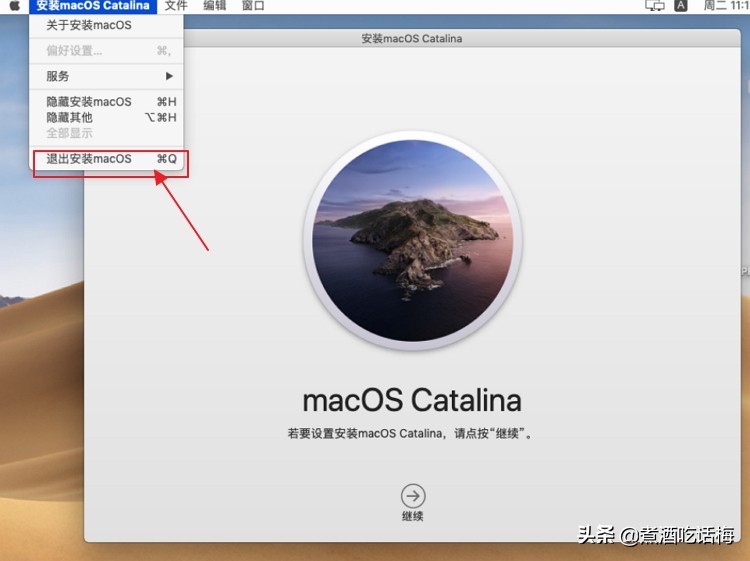Open the 文件 menu
This screenshot has width=750, height=561.
tap(176, 6)
